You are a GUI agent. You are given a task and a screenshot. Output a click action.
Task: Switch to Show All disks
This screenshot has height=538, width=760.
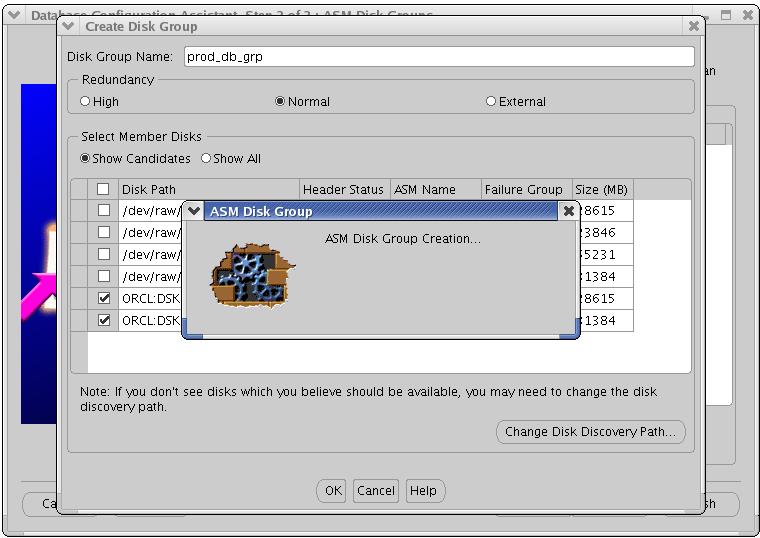tap(206, 158)
